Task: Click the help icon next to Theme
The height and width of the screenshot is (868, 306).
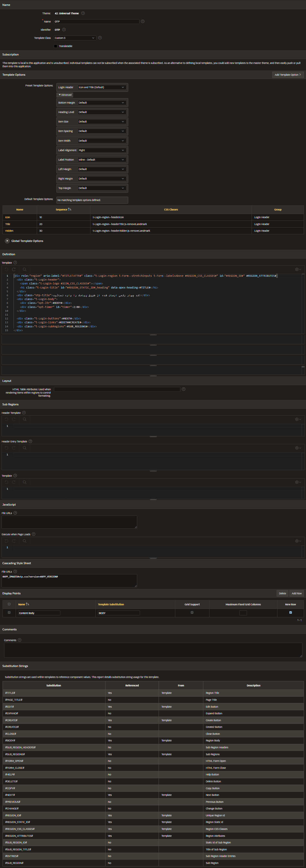Action: [83, 13]
